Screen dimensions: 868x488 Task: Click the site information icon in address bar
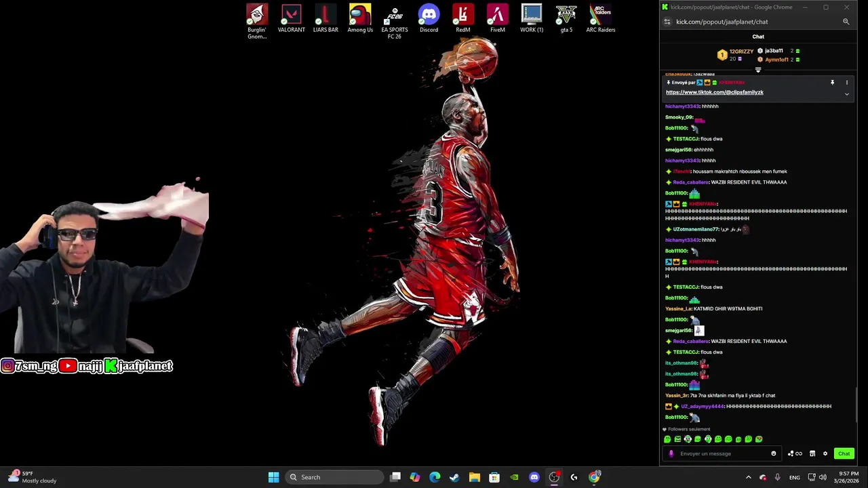(x=667, y=22)
